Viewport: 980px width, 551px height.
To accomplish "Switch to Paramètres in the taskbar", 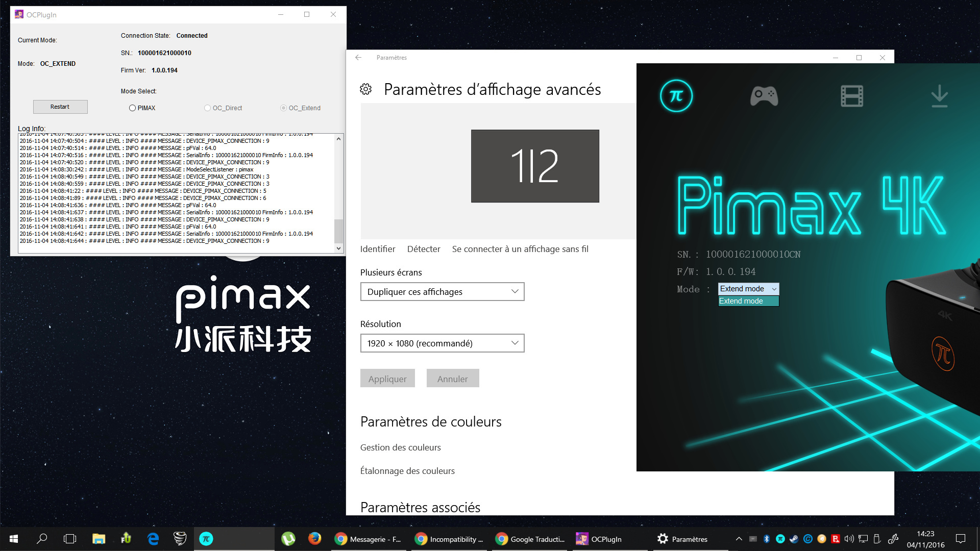I will (x=691, y=539).
